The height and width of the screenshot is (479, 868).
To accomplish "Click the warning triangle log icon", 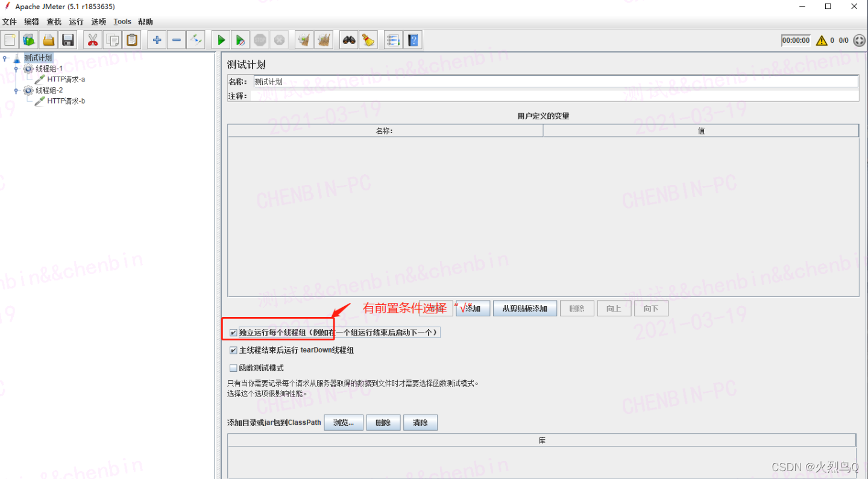I will click(822, 40).
